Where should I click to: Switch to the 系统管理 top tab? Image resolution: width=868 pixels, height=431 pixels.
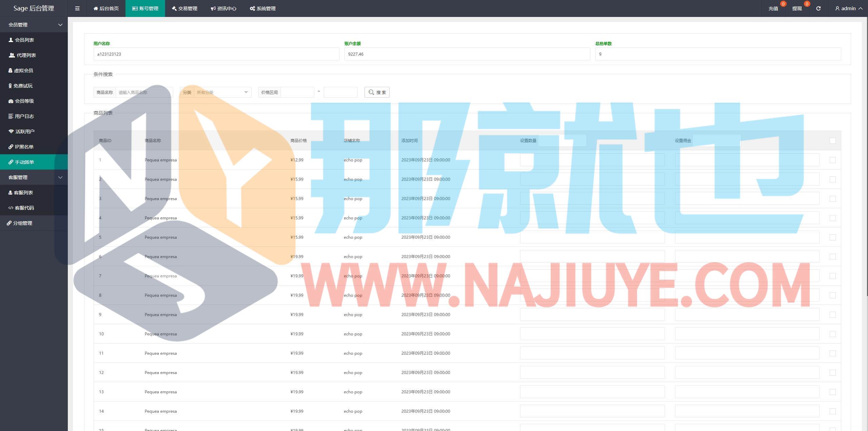pos(263,8)
